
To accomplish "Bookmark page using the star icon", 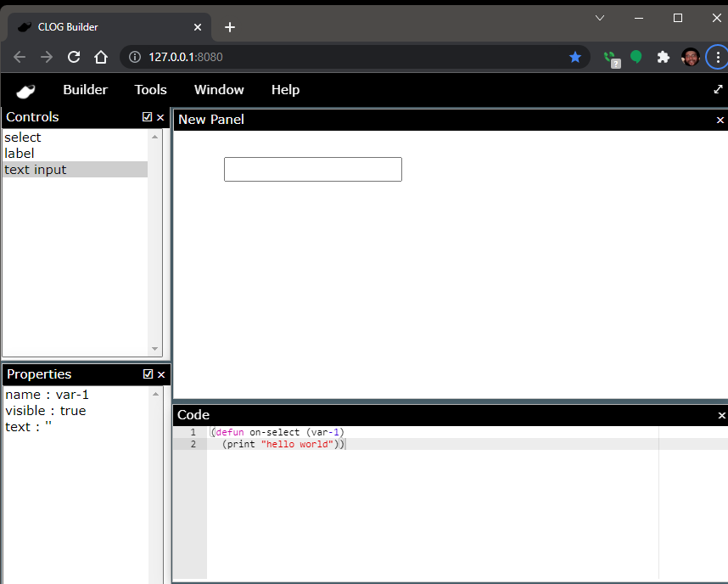I will tap(574, 57).
